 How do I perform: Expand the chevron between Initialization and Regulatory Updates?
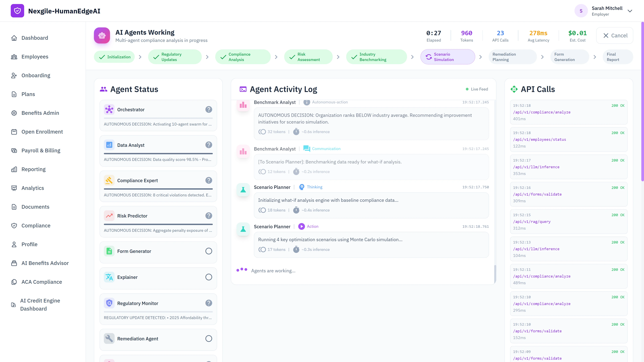pos(140,57)
